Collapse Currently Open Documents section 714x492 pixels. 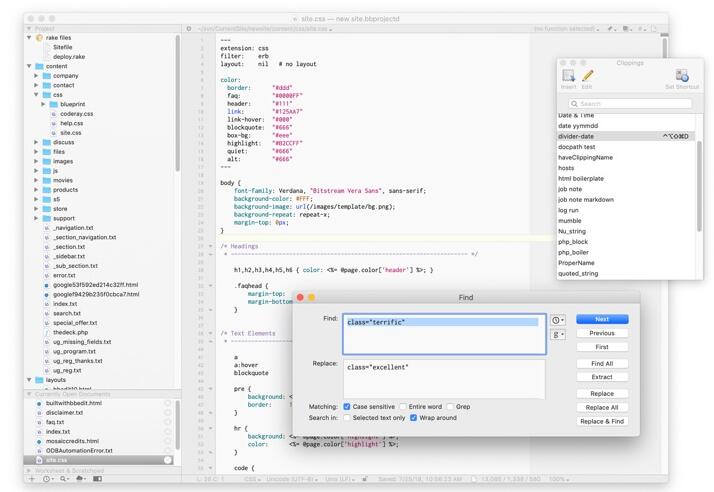pos(29,394)
